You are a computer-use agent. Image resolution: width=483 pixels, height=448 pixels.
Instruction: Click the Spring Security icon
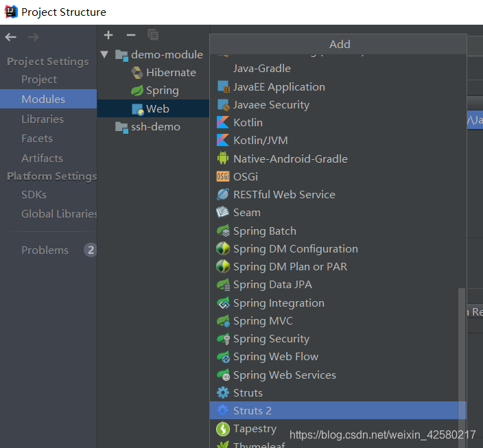pyautogui.click(x=223, y=339)
